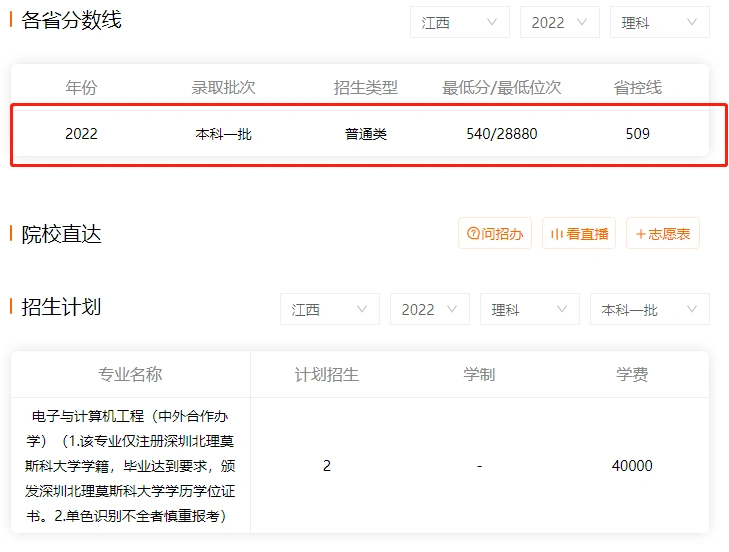The width and height of the screenshot is (729, 552).
Task: Select the 540/28880 score cell
Action: pos(502,134)
